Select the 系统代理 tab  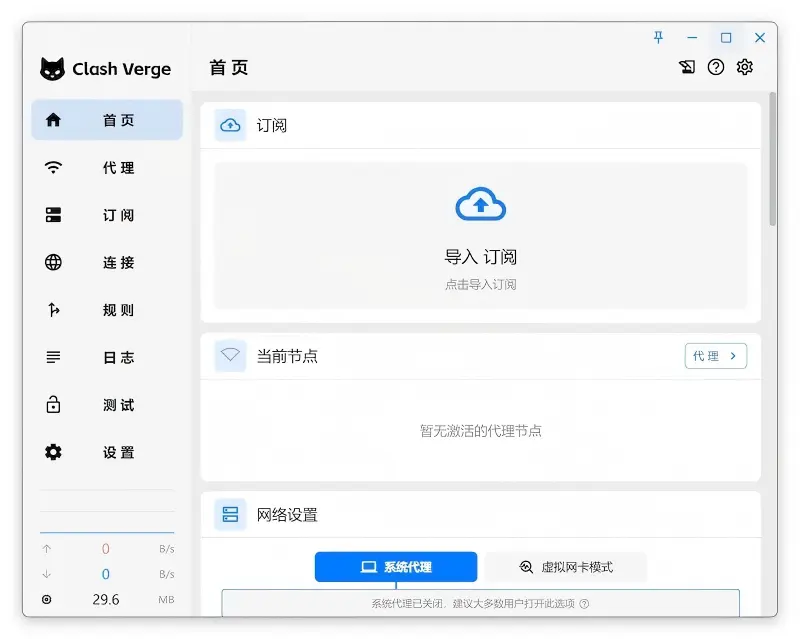click(x=396, y=567)
